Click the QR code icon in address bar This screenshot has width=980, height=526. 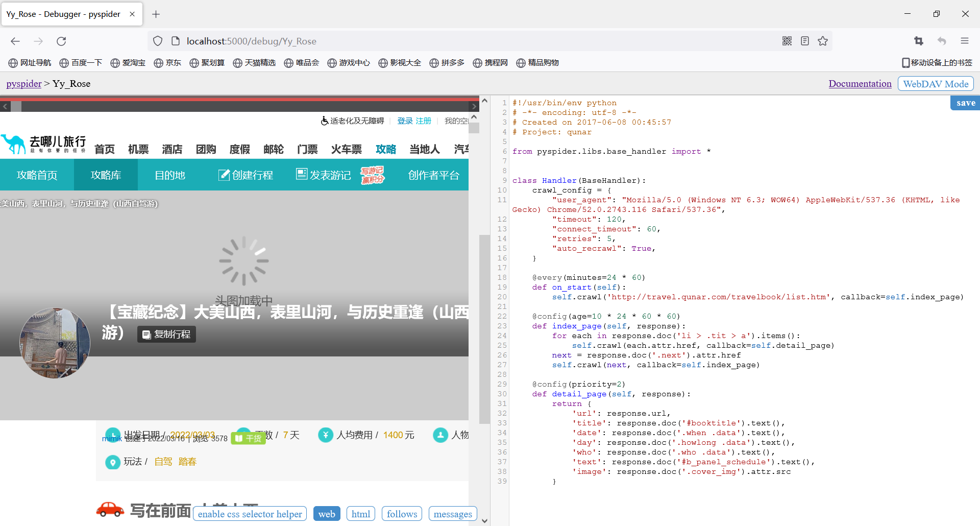coord(787,41)
